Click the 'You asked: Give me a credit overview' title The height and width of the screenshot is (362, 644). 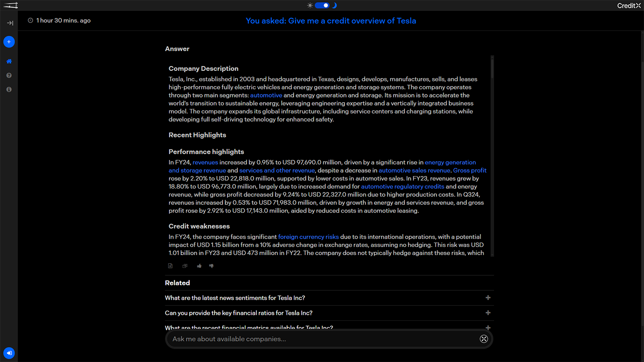[x=331, y=21]
